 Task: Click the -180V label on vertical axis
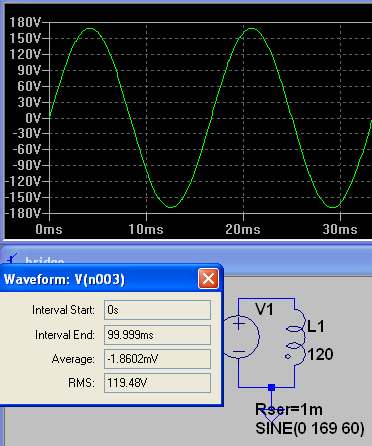pos(23,213)
